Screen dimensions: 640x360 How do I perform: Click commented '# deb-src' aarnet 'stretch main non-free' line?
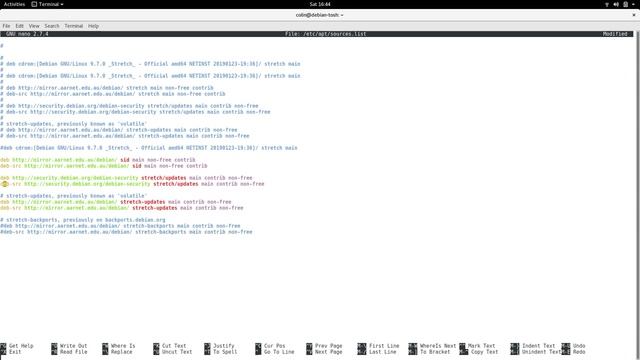point(113,93)
